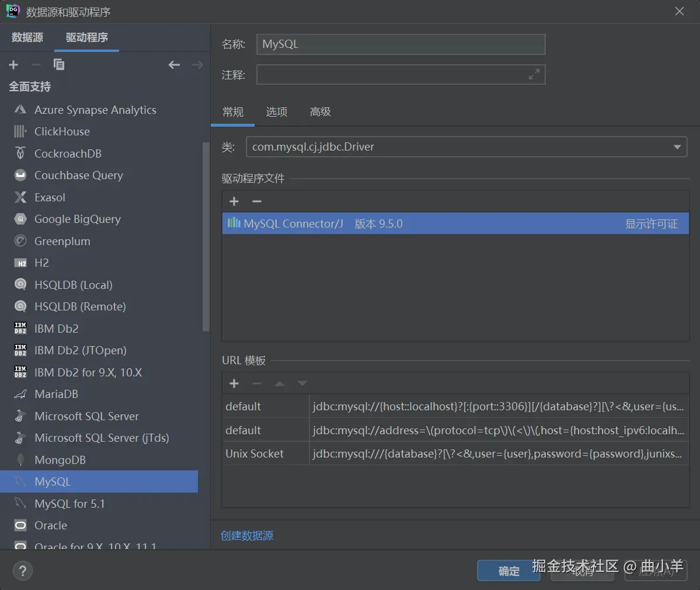This screenshot has width=700, height=590.
Task: Select ClickHouse driver icon row
Action: click(99, 132)
